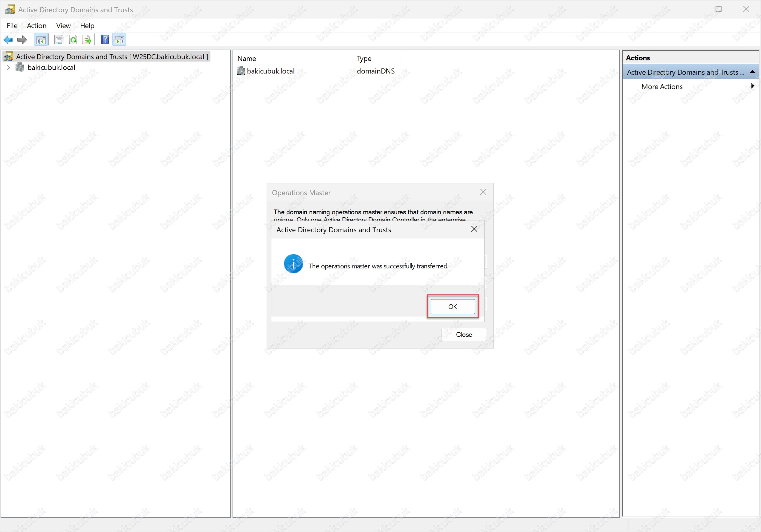Maximize the main window
The width and height of the screenshot is (761, 532).
pos(719,9)
